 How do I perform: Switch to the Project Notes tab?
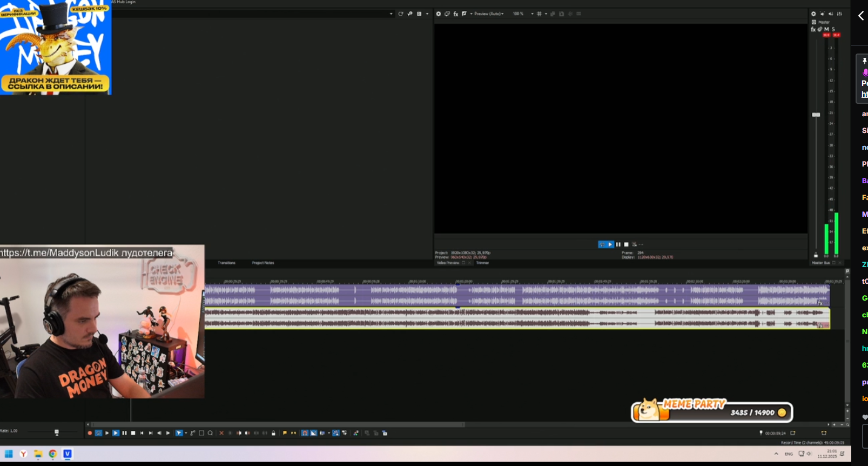click(x=263, y=263)
